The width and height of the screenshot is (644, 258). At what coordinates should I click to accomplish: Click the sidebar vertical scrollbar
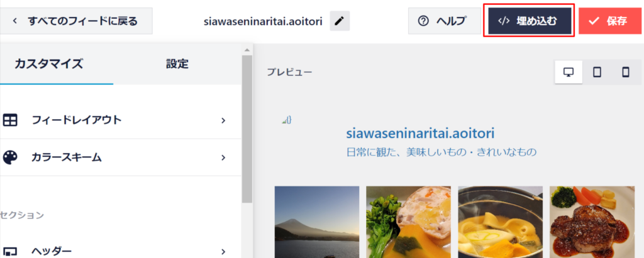(x=247, y=126)
